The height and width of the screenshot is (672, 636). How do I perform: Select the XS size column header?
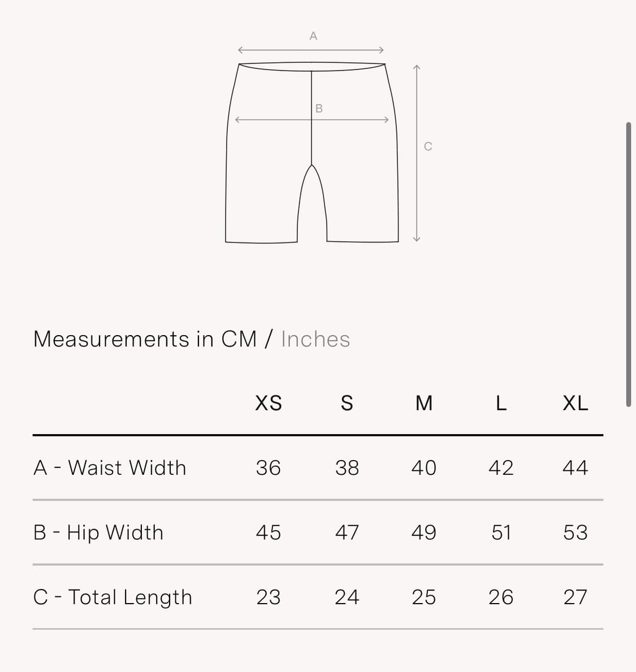click(x=269, y=404)
